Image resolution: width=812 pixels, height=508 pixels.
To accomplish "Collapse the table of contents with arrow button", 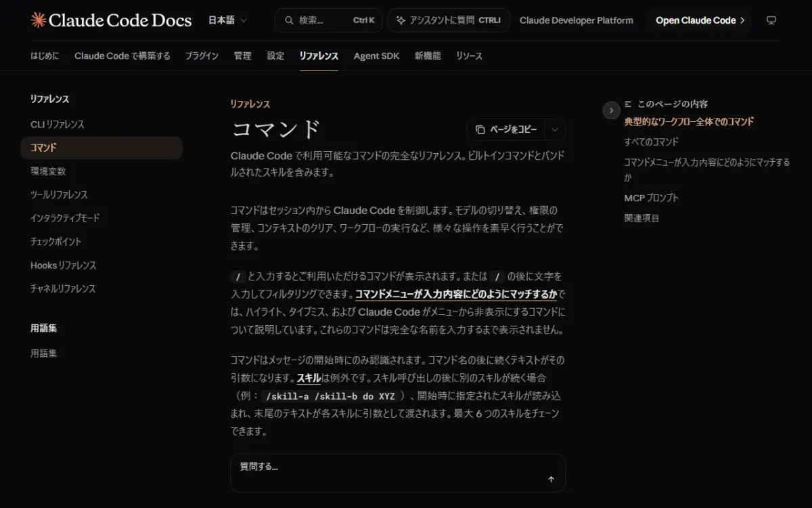I will 611,110.
